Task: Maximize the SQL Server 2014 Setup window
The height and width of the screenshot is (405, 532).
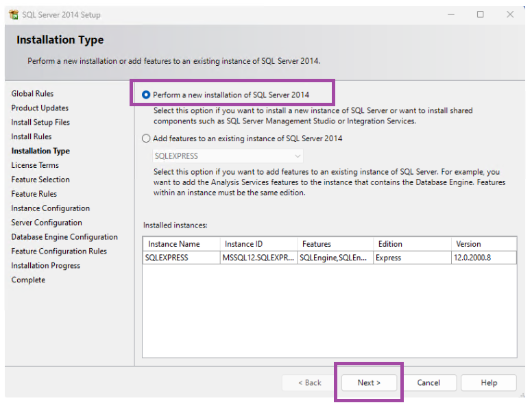Action: [x=480, y=14]
